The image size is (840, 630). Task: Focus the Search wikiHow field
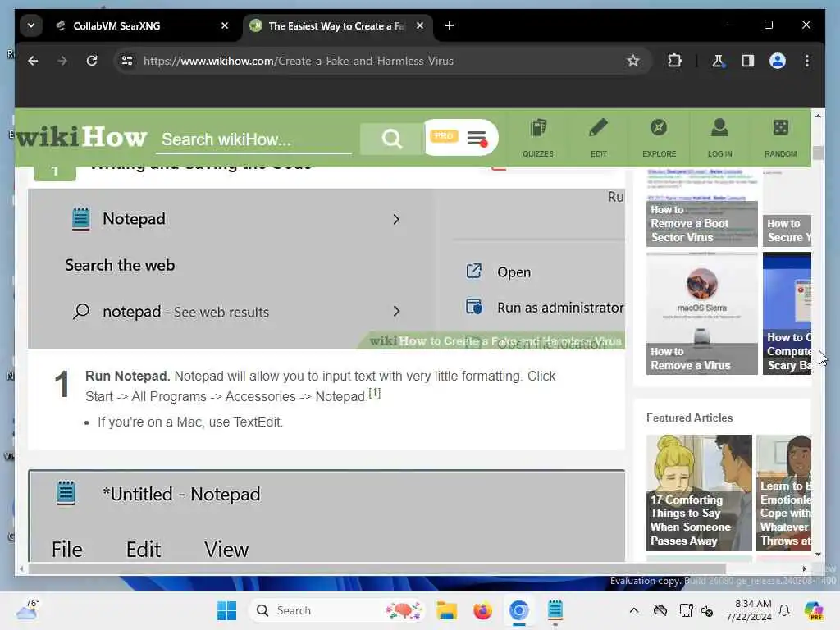coord(254,139)
